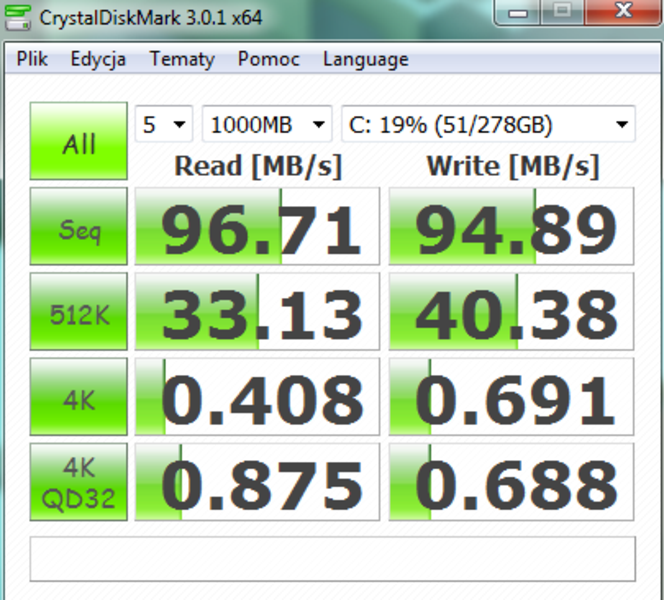Image resolution: width=664 pixels, height=600 pixels.
Task: Run all benchmarks with the All button
Action: (79, 141)
